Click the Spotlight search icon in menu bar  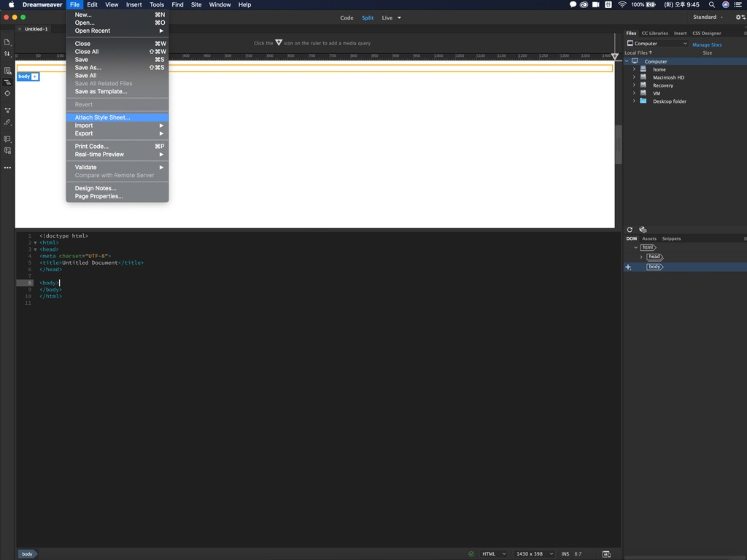click(x=711, y=4)
